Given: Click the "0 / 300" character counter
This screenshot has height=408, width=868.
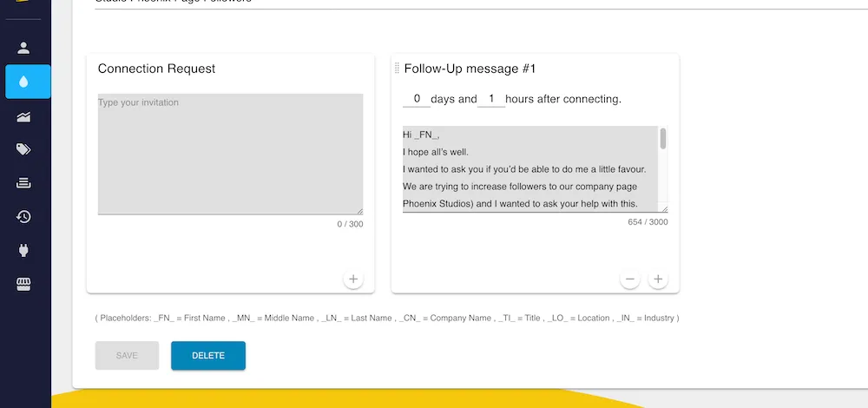Looking at the screenshot, I should (350, 224).
